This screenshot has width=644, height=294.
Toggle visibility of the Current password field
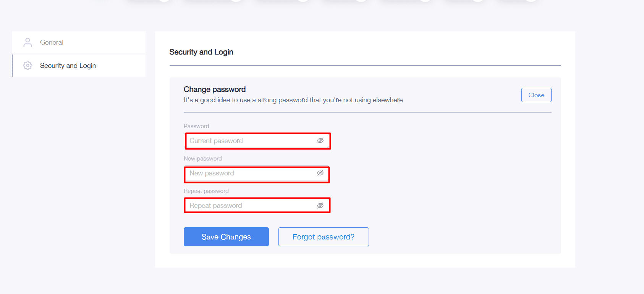[320, 141]
